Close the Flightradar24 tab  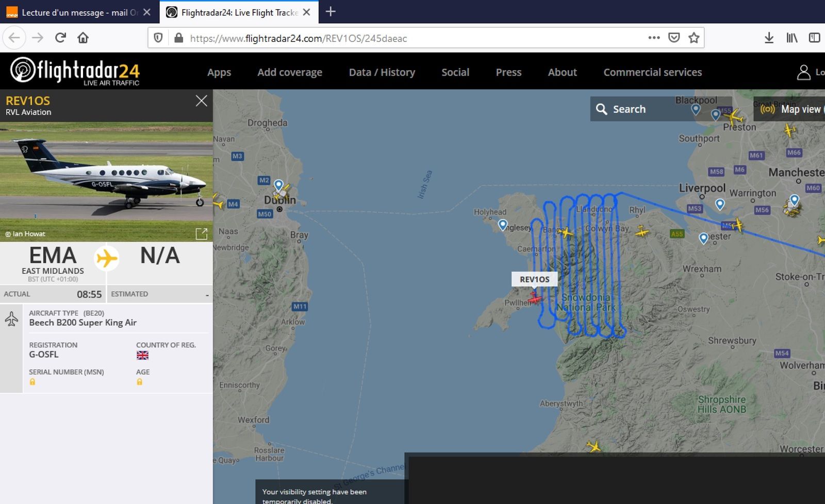307,12
